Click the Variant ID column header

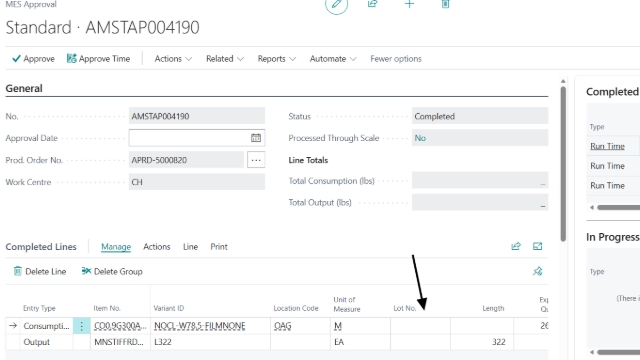(x=169, y=308)
